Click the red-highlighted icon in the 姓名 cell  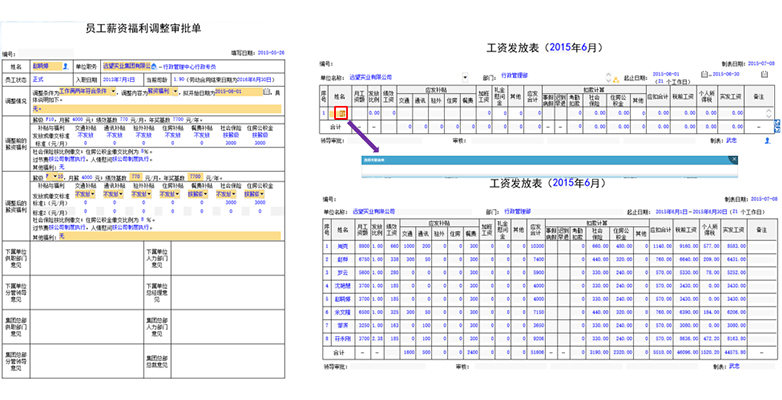[340, 113]
